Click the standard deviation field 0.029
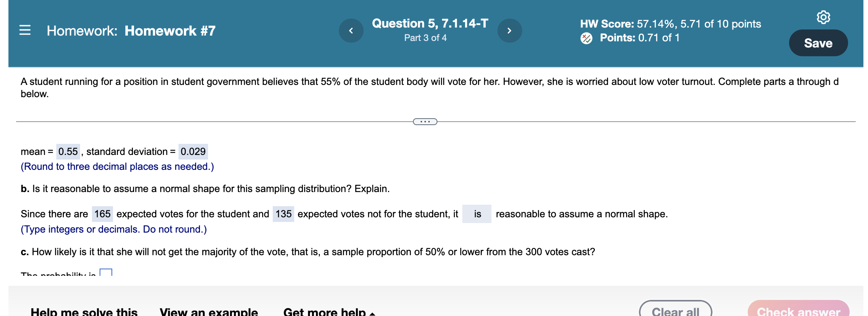This screenshot has height=316, width=868. click(x=193, y=151)
